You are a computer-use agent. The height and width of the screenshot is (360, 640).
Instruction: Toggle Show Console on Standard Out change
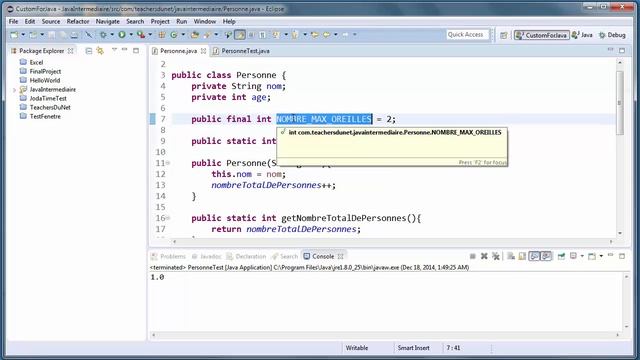pos(534,256)
